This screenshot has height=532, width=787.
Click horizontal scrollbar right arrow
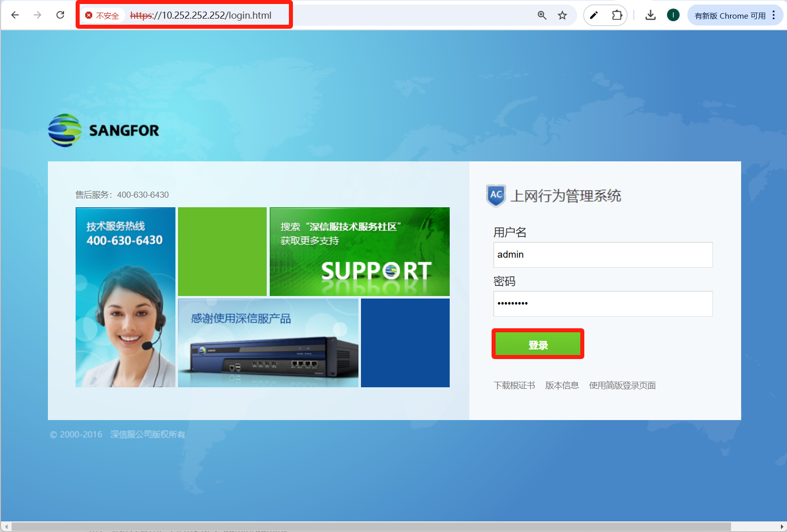781,526
